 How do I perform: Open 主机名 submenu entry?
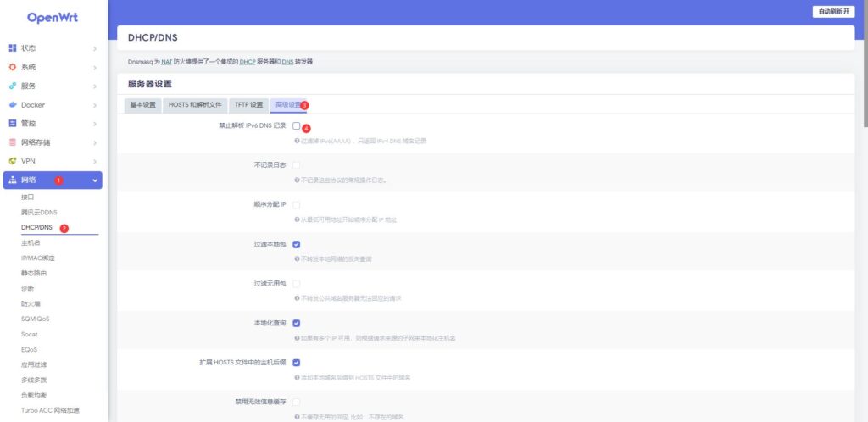click(31, 243)
